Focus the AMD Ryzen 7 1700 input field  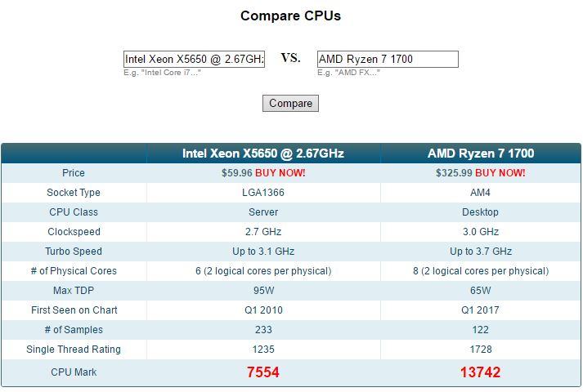pyautogui.click(x=388, y=59)
